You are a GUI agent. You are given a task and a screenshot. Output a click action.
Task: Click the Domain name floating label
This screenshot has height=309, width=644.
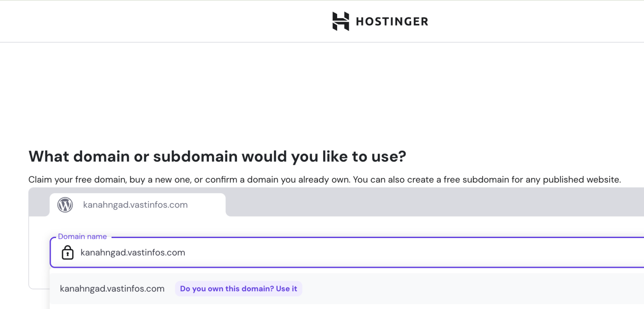point(82,236)
